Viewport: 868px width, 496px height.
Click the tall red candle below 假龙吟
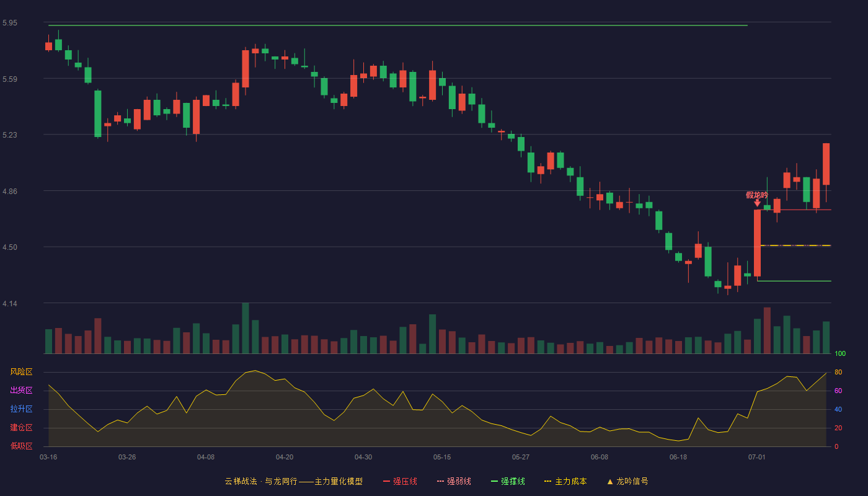point(757,243)
